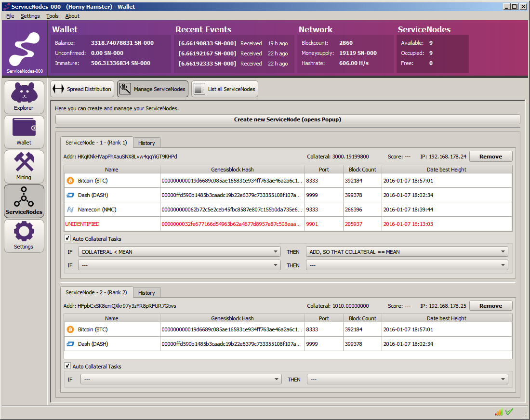Image resolution: width=530 pixels, height=420 pixels.
Task: Open the Spread Distribution view
Action: pos(82,89)
